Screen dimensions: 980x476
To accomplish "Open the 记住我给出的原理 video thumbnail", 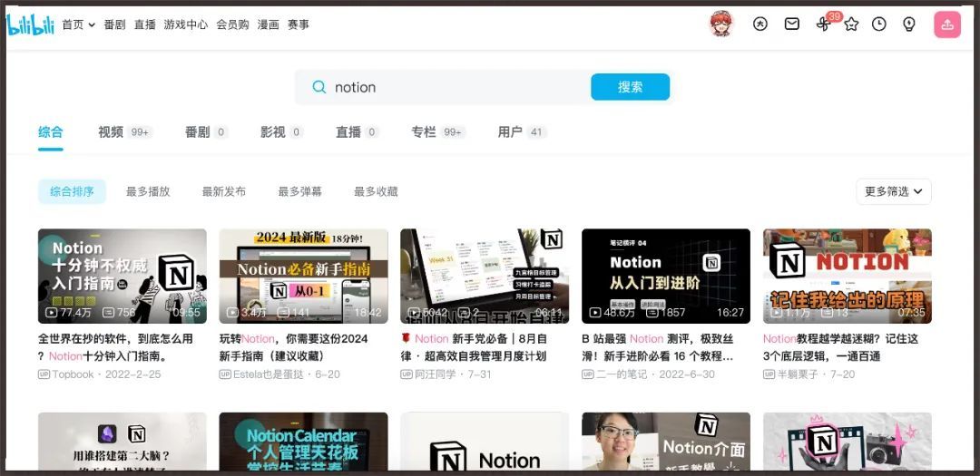I will pyautogui.click(x=848, y=277).
